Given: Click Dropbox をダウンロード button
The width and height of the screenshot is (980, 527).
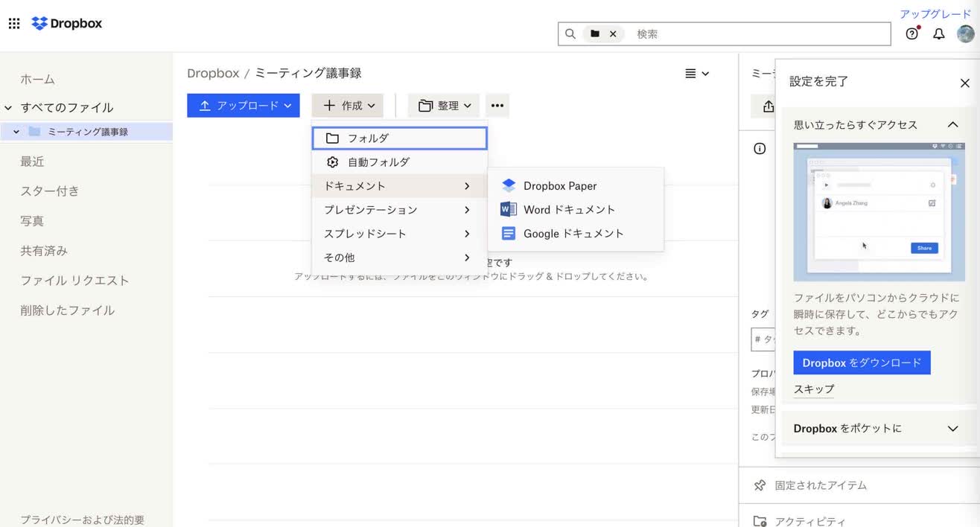Looking at the screenshot, I should (862, 363).
